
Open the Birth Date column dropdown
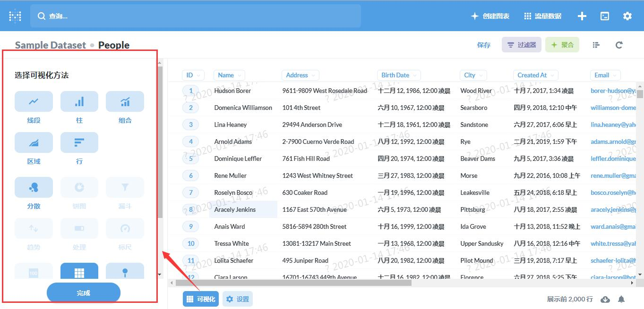click(399, 75)
